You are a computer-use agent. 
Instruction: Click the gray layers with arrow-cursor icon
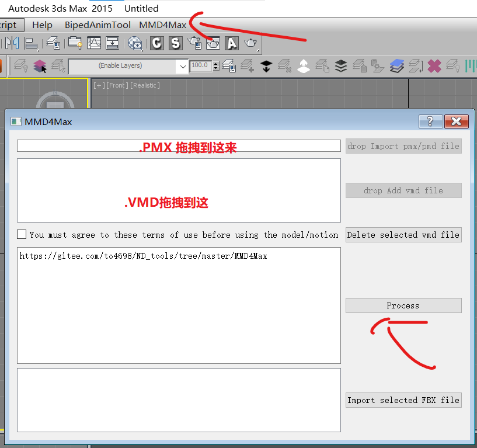pos(58,66)
